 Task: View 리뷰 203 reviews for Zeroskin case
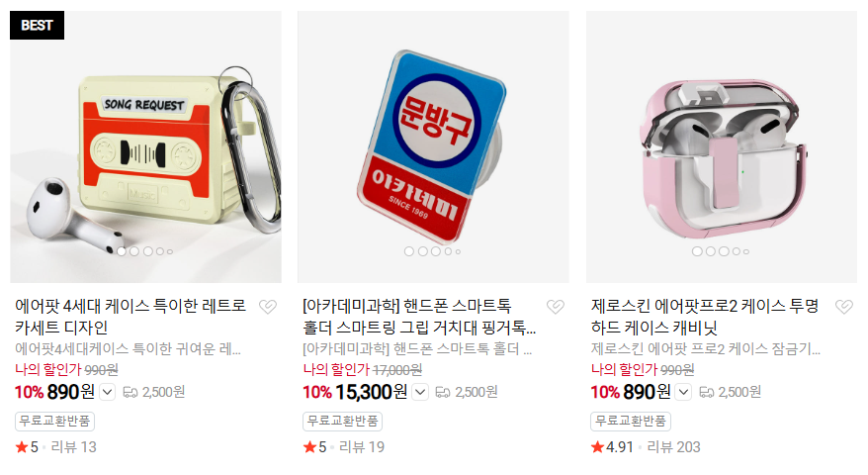coord(673,446)
